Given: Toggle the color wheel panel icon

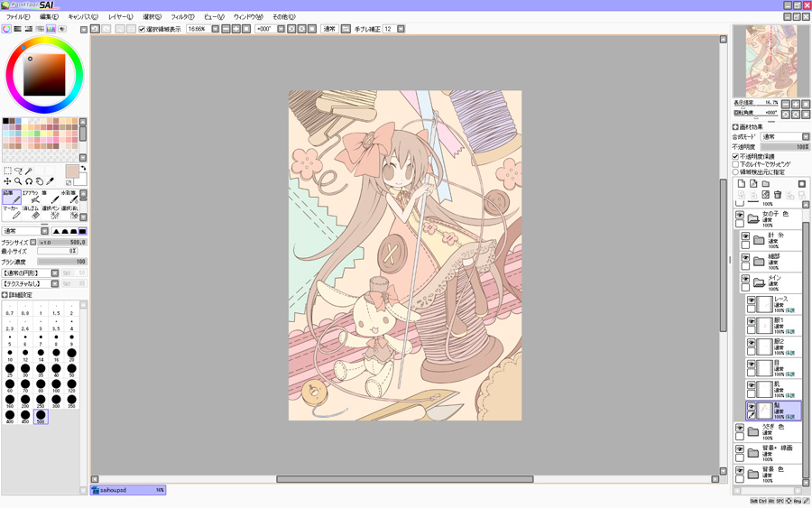Looking at the screenshot, I should pyautogui.click(x=6, y=29).
